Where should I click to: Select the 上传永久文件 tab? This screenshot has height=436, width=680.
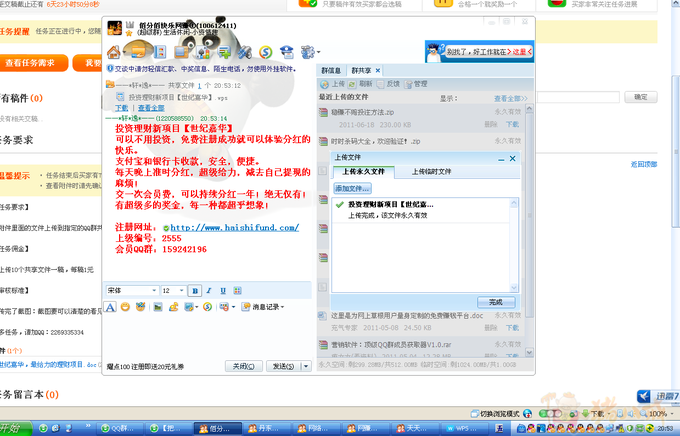click(x=363, y=172)
